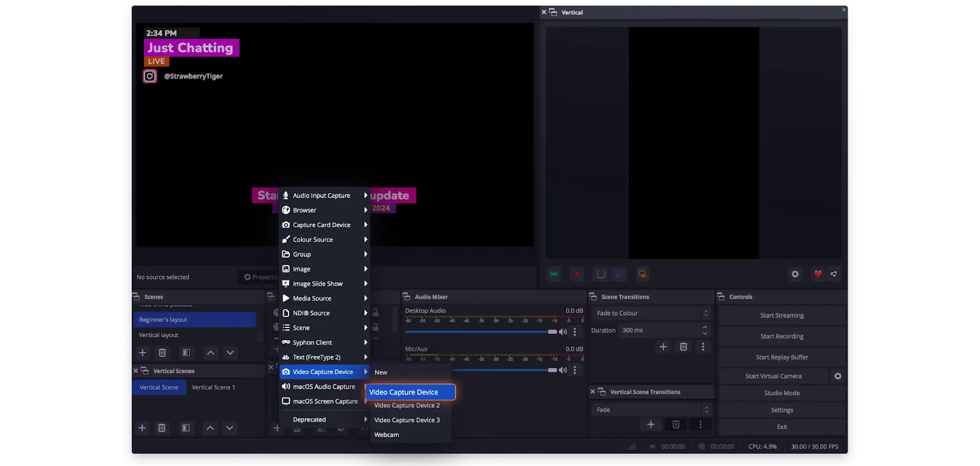Expand Deprecated submenu arrow
Image resolution: width=980 pixels, height=466 pixels.
(x=366, y=420)
